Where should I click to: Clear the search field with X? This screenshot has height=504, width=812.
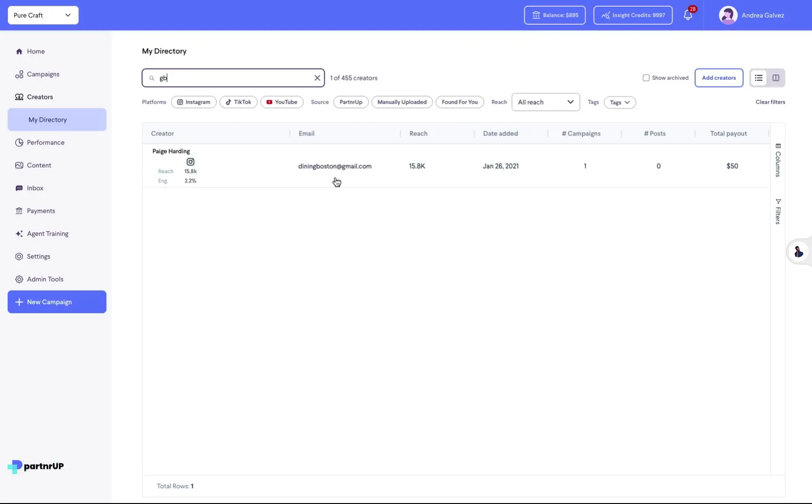[317, 78]
